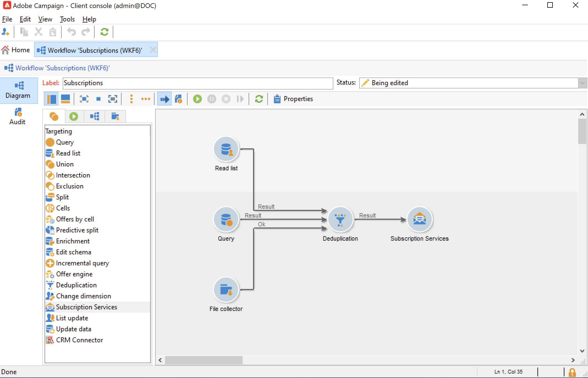This screenshot has height=378, width=588.
Task: Click in the Label field containing Subscriptions
Action: point(197,83)
